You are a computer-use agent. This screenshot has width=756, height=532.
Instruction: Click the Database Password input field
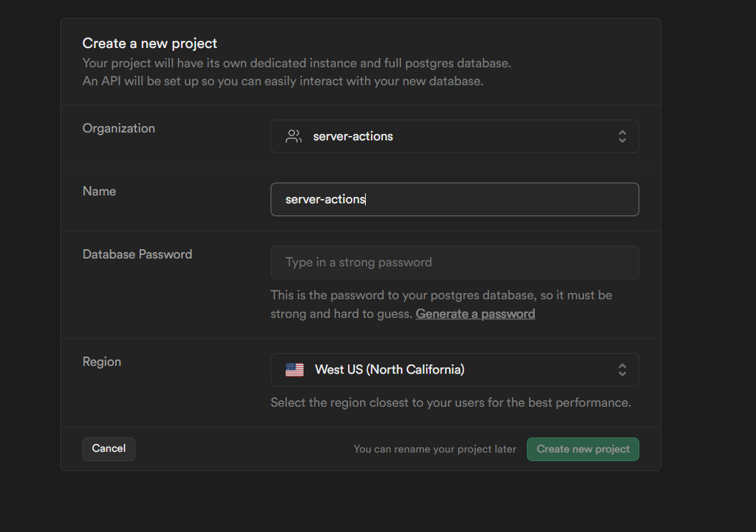click(x=455, y=262)
